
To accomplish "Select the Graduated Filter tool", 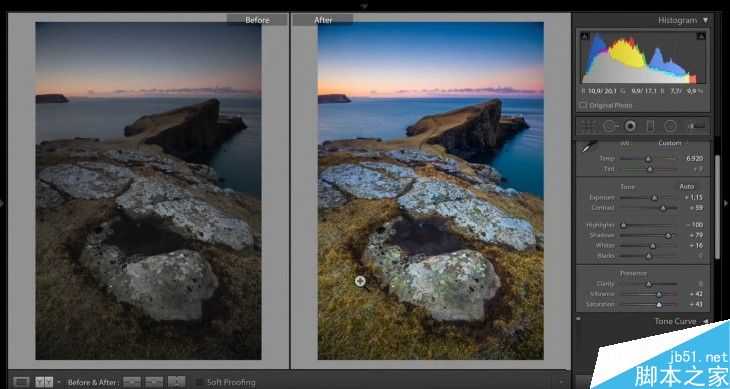I will 650,126.
